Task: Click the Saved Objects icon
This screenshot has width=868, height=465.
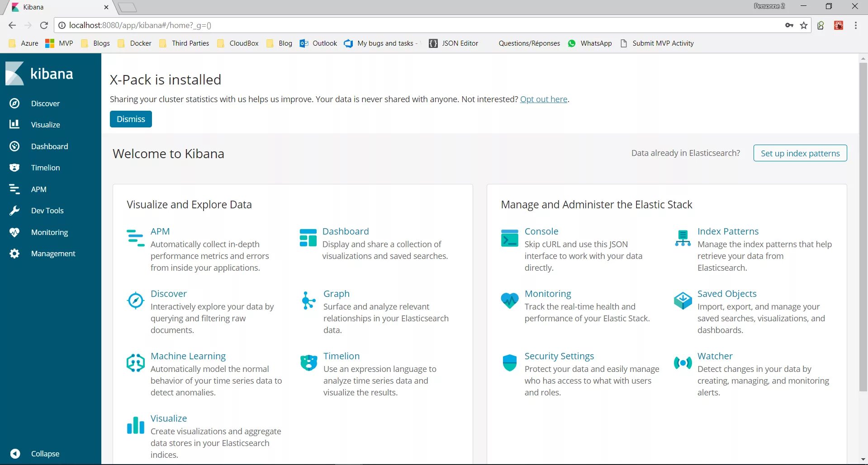Action: coord(683,301)
